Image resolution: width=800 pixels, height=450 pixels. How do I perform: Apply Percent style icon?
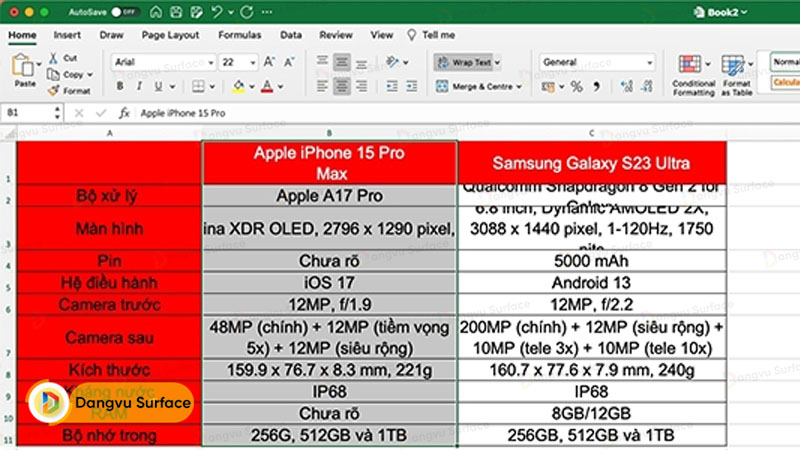(577, 87)
